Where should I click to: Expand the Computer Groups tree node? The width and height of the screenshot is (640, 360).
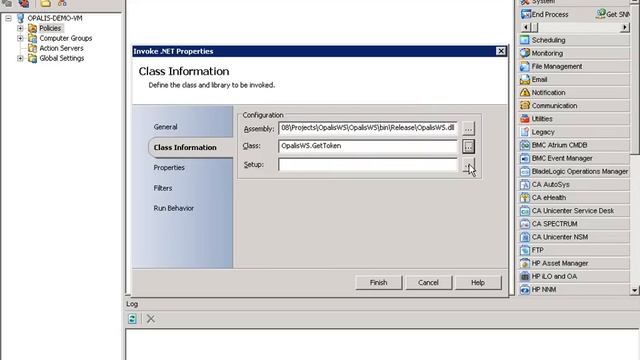[20, 38]
